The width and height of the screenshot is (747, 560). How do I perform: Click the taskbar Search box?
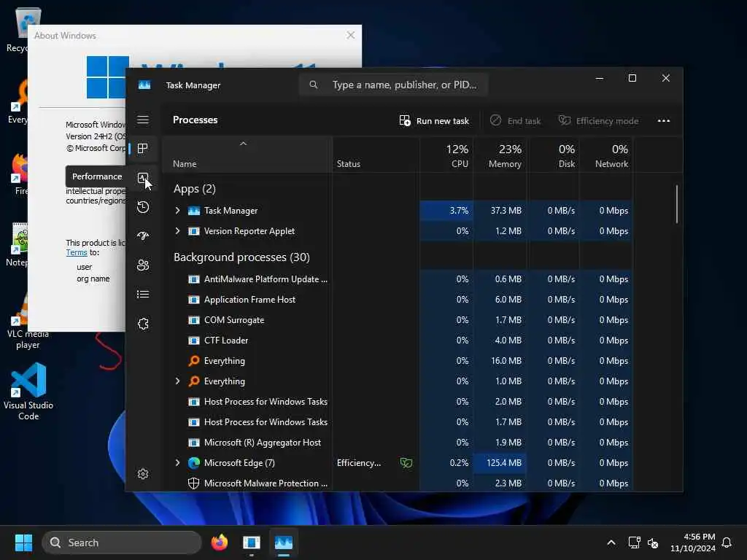[x=122, y=542]
